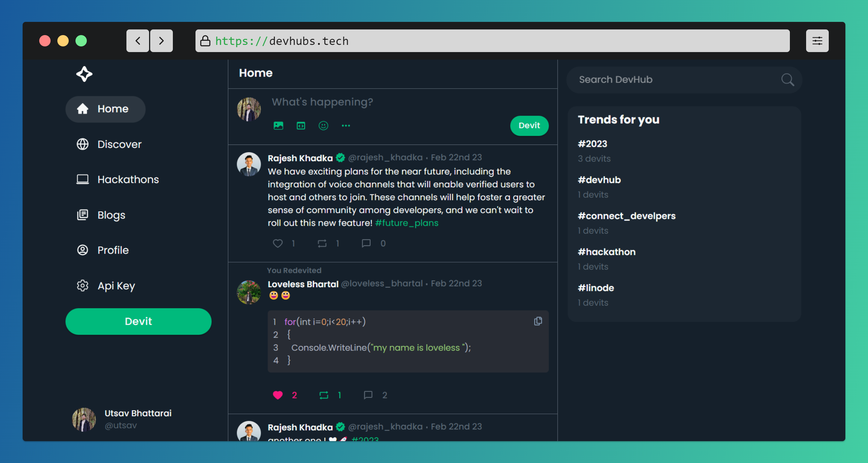
Task: Select the #connect_develpers trend
Action: click(x=626, y=216)
